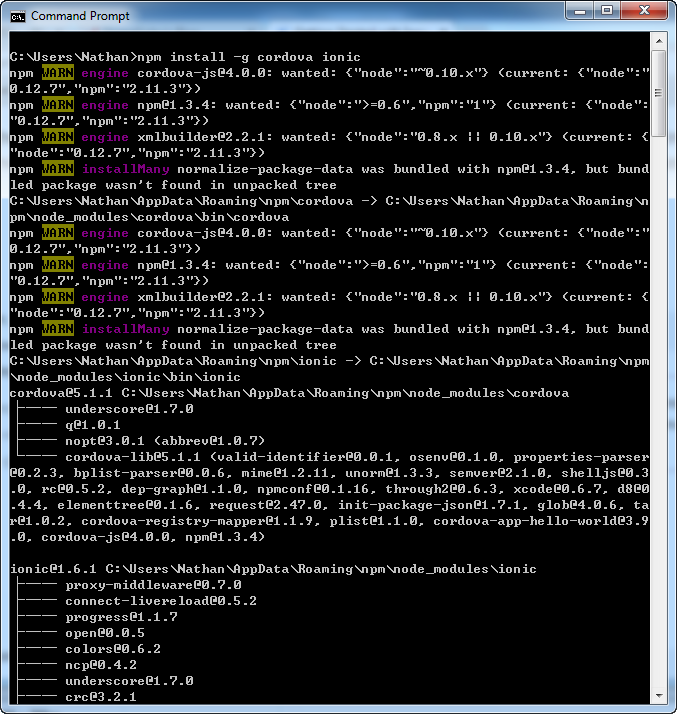Viewport: 677px width, 714px height.
Task: Click the 'npm install -g cordova ionic' command line
Action: [185, 57]
